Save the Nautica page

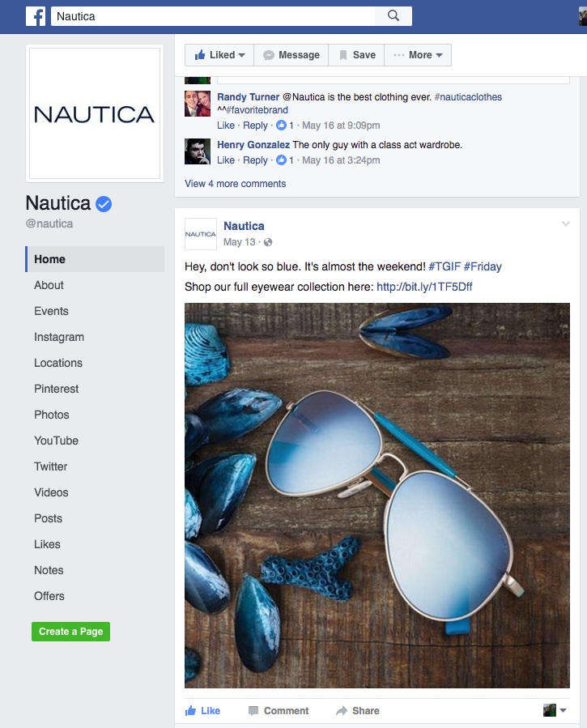[x=356, y=55]
